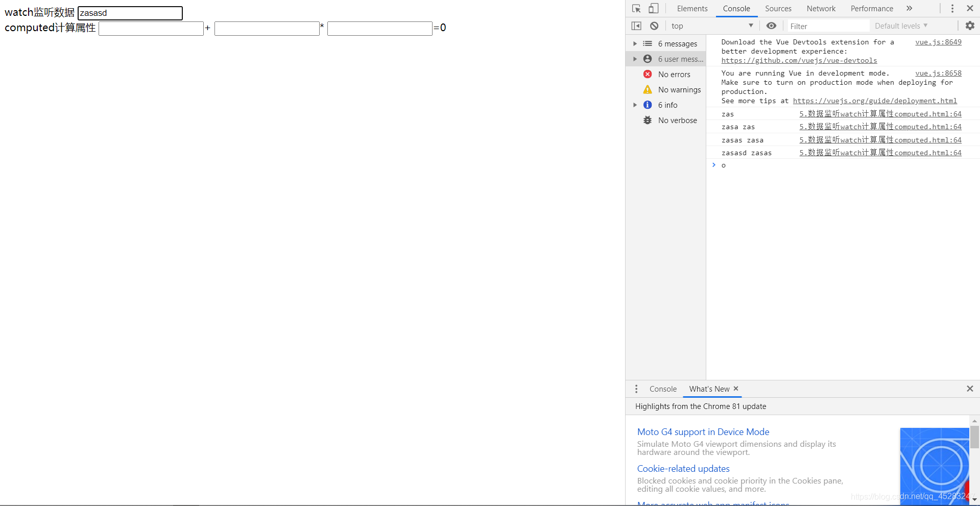Open source link for 'zasas zasa' log

880,140
